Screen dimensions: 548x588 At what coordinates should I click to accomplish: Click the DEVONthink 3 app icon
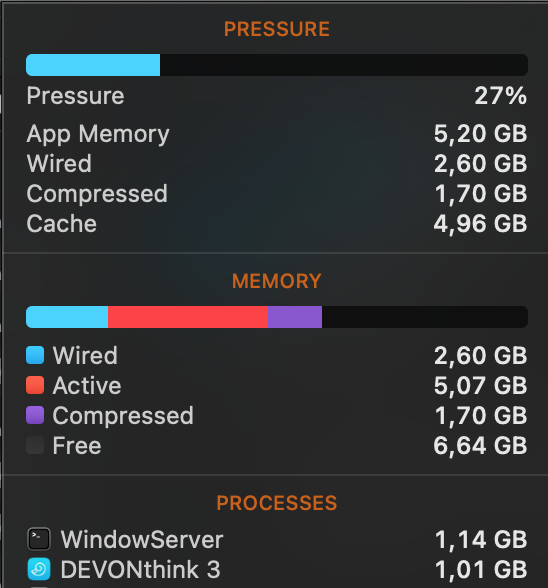(39, 569)
